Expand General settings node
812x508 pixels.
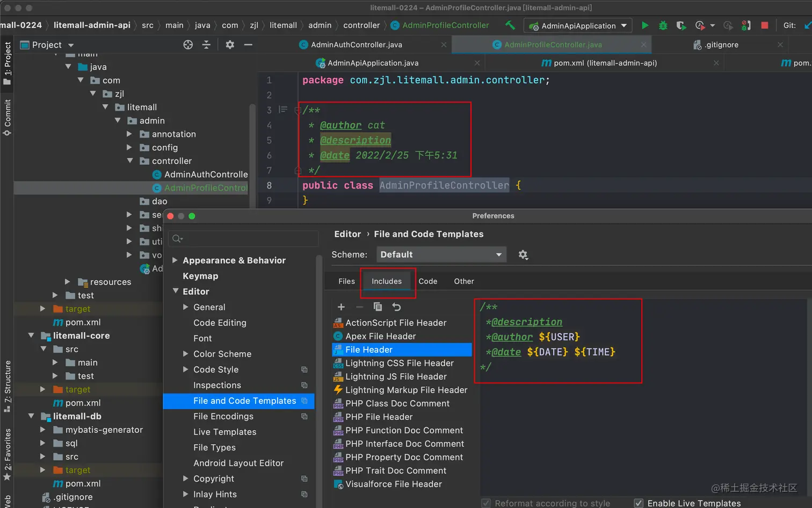(186, 307)
